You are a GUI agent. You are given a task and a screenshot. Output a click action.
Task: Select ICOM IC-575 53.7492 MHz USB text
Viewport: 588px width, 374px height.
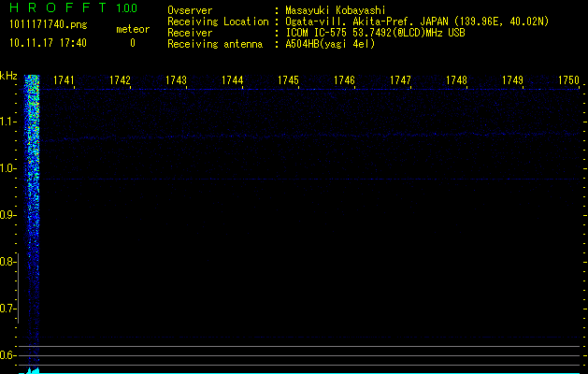[375, 33]
